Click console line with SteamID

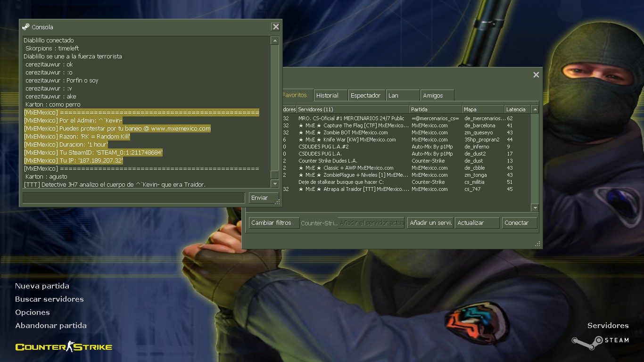point(93,152)
